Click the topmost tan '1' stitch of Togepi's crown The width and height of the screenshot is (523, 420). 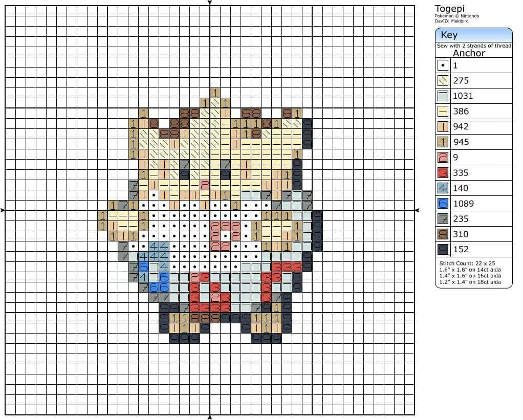(215, 93)
